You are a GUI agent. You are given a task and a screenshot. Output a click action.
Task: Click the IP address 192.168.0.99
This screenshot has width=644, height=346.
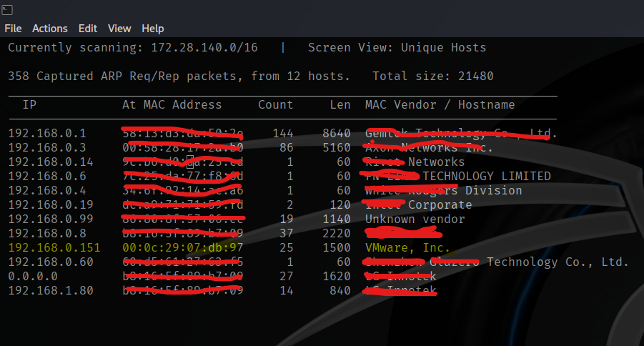click(x=51, y=219)
